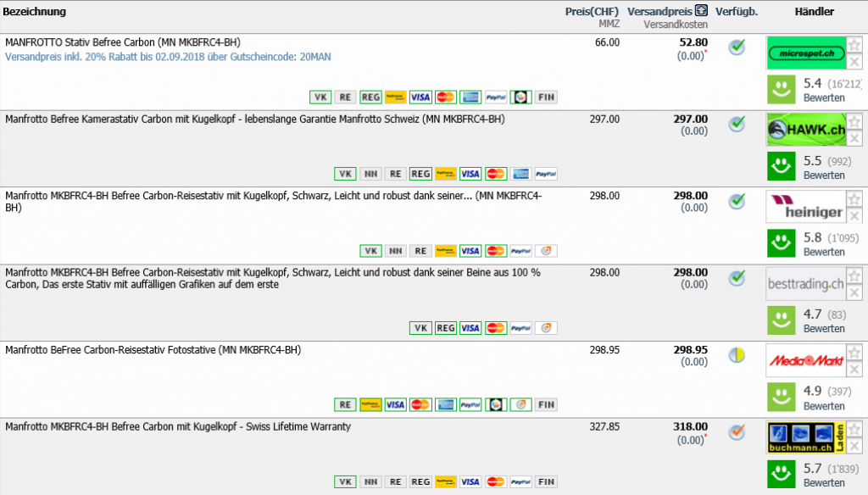Favorite heiniger with its star icon
Image resolution: width=868 pixels, height=495 pixels.
pyautogui.click(x=854, y=198)
